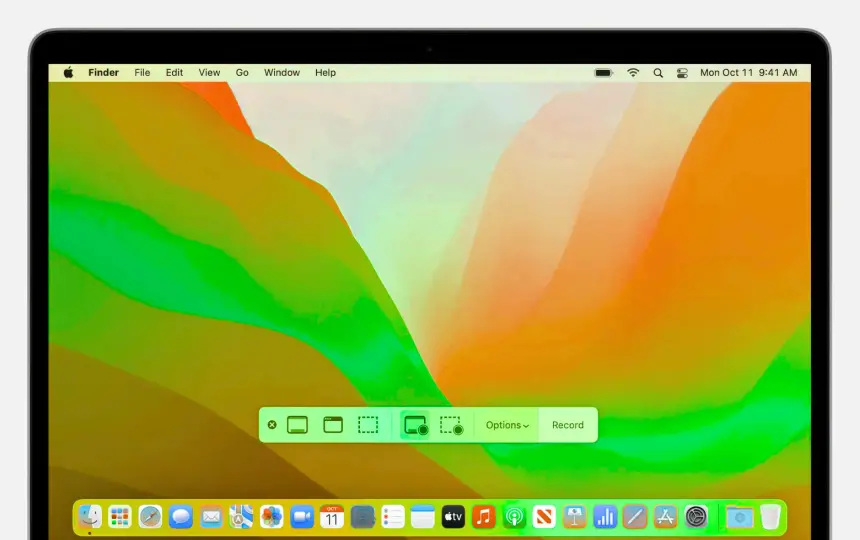Open the File menu

point(142,73)
